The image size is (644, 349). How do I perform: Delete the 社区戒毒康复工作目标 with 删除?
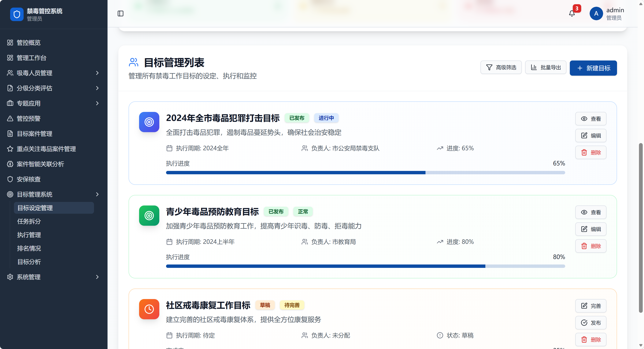coord(591,340)
